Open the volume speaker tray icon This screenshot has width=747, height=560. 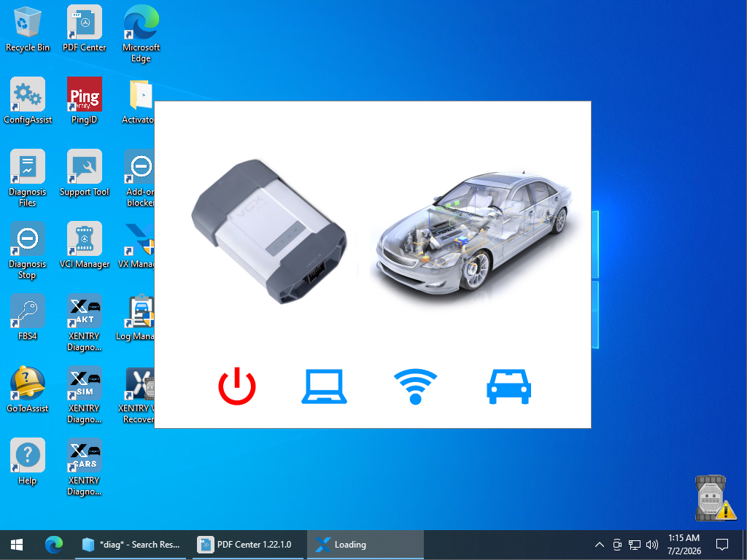pos(651,545)
